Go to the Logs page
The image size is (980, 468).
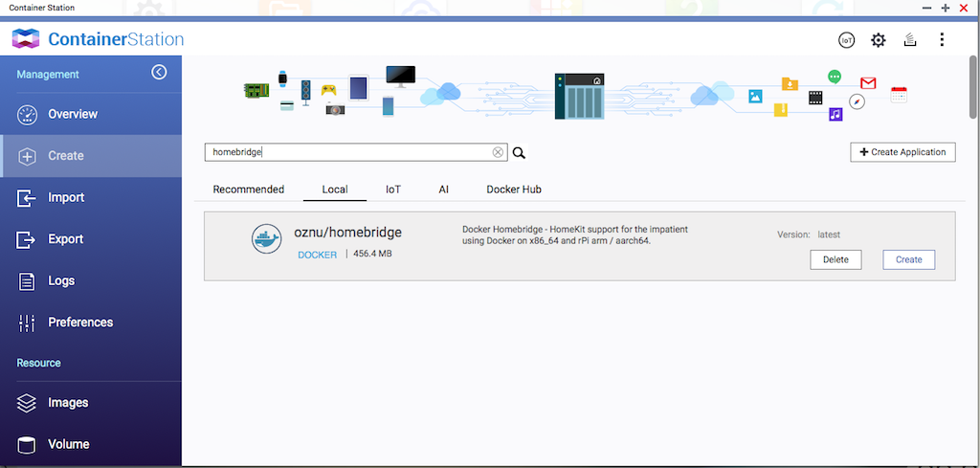(61, 280)
